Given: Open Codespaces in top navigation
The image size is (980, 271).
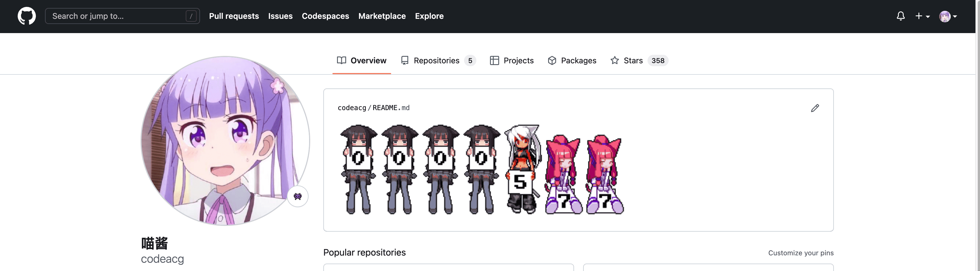Looking at the screenshot, I should [x=325, y=16].
